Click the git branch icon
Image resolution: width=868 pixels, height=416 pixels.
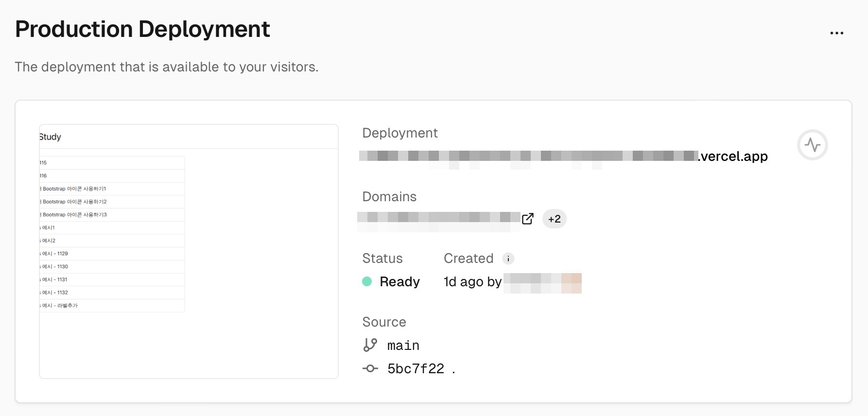pyautogui.click(x=370, y=345)
